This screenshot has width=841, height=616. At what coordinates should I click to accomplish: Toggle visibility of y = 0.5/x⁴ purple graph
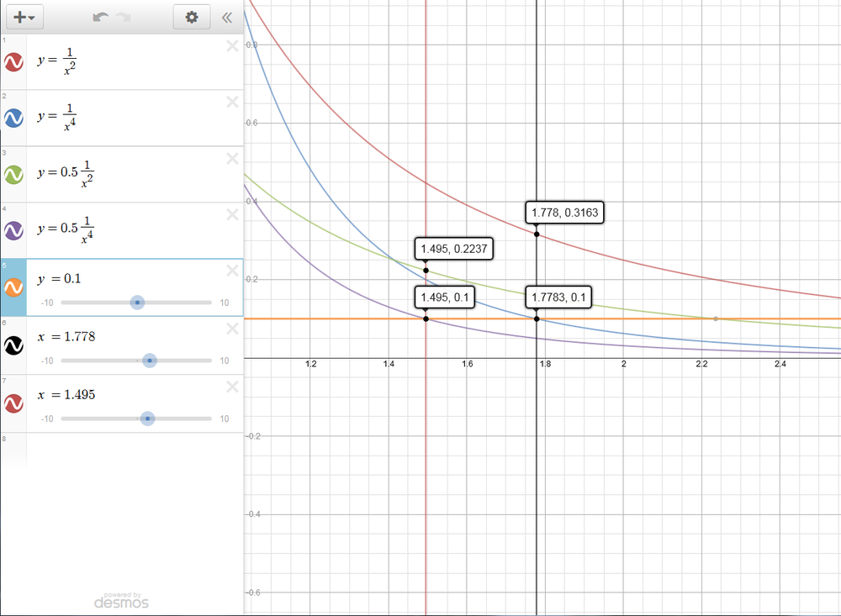click(13, 230)
